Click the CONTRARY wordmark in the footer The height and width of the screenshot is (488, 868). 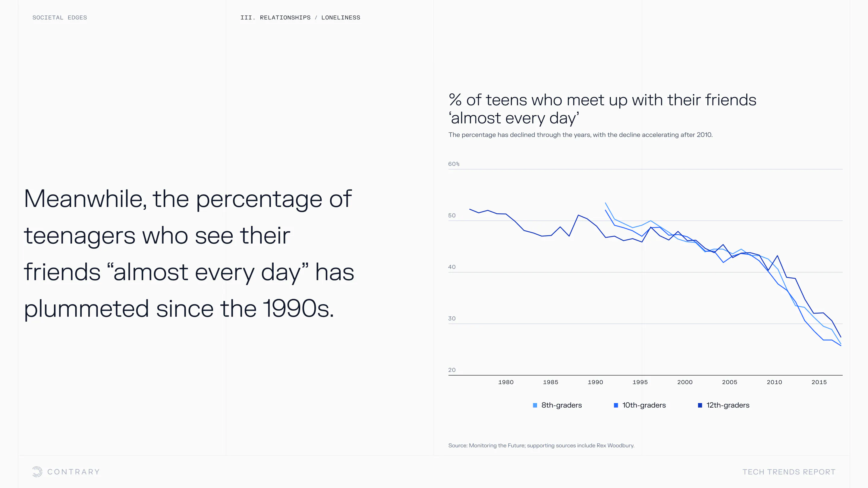74,472
